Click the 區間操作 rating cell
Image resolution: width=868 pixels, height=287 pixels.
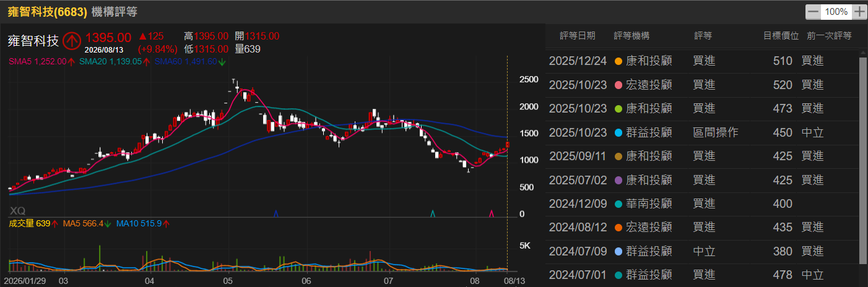tap(716, 133)
